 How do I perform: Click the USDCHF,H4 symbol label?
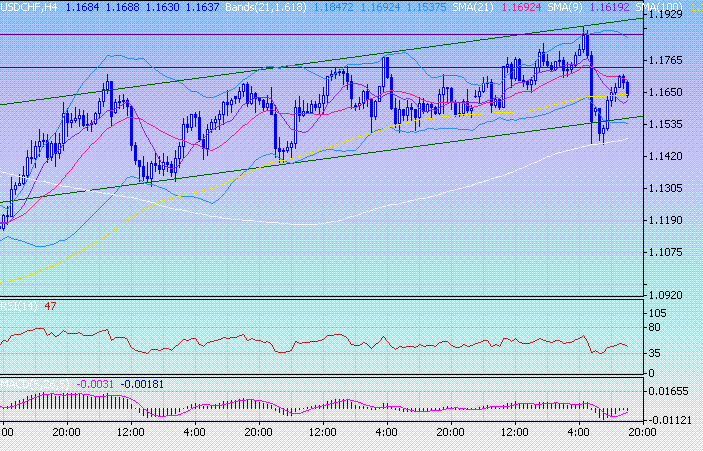tap(30, 7)
